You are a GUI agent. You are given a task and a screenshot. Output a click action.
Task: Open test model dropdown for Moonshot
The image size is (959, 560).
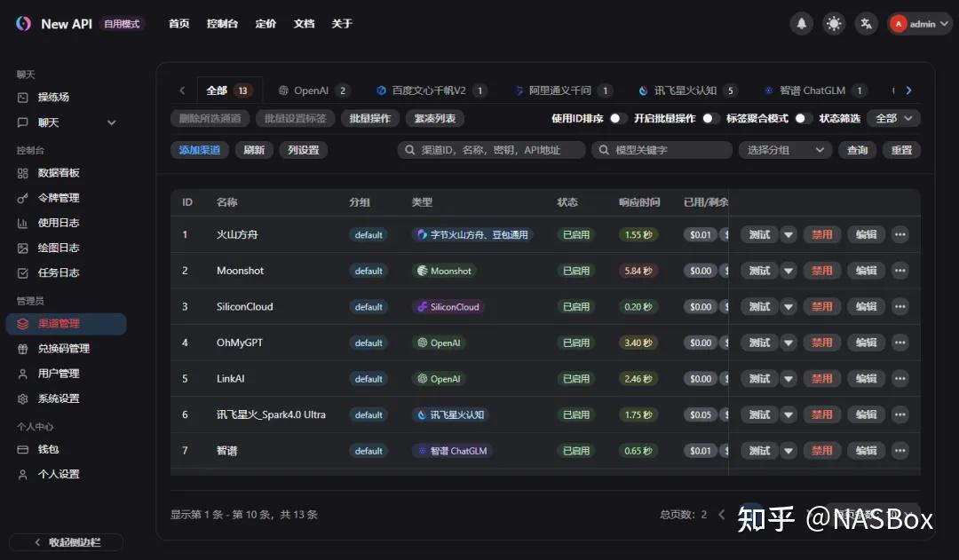coord(789,270)
